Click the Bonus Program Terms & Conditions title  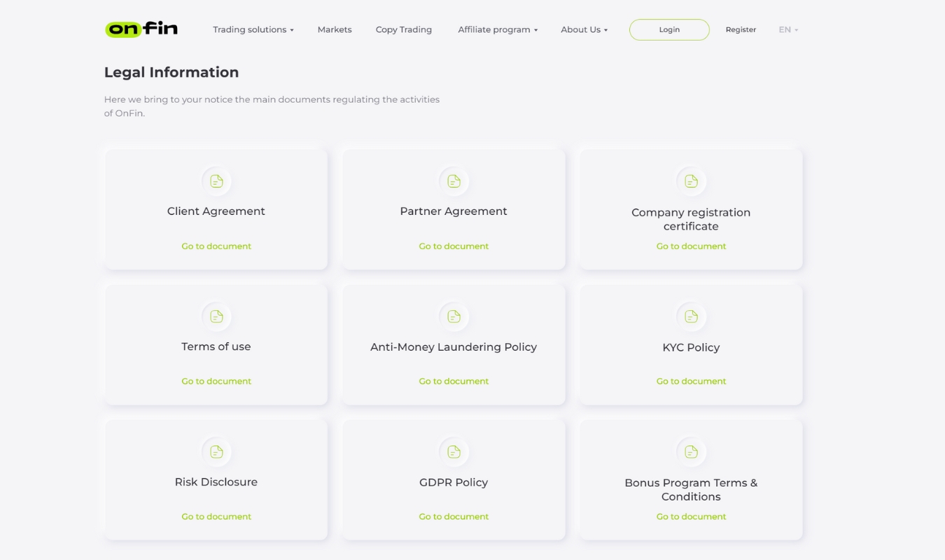(691, 489)
